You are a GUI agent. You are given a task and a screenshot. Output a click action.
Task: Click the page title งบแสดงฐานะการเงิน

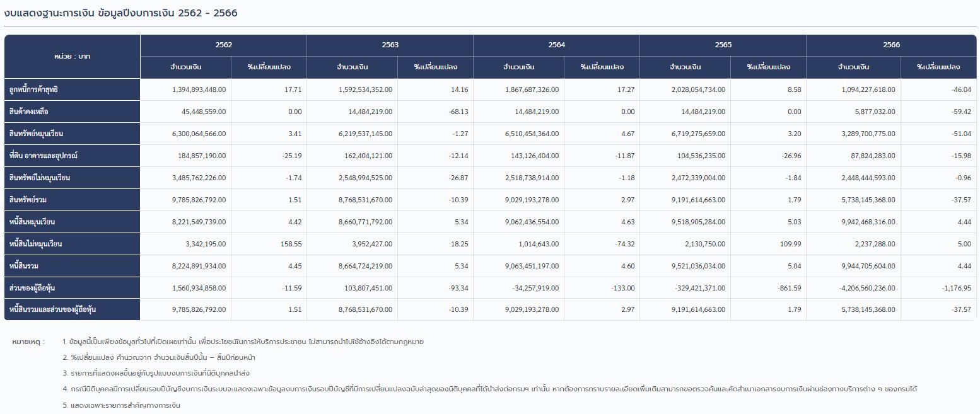point(50,13)
